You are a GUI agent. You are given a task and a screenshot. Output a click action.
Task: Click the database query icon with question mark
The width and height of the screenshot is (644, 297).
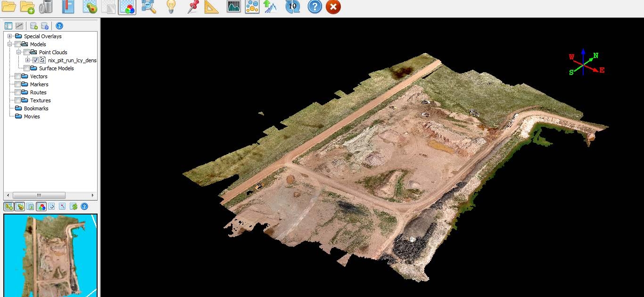pos(45,26)
